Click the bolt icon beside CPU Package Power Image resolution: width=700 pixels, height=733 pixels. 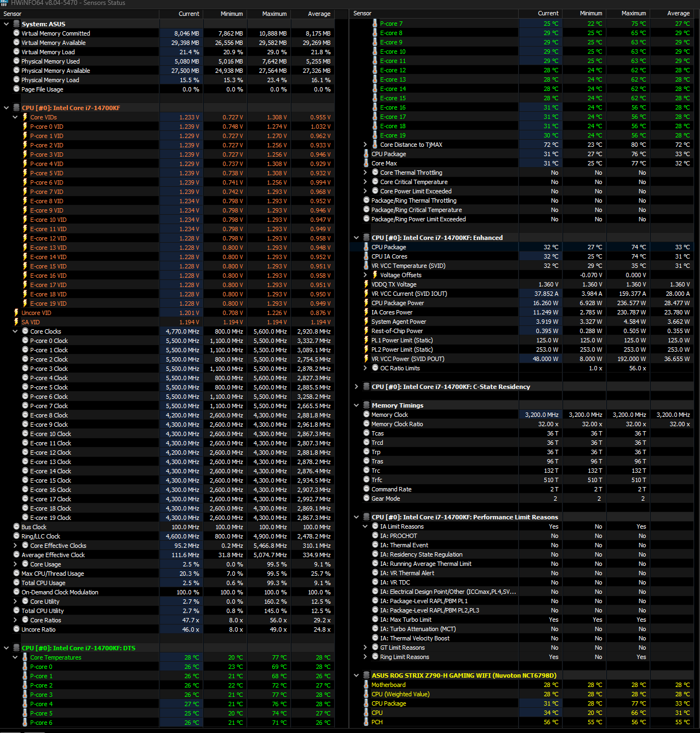click(366, 303)
